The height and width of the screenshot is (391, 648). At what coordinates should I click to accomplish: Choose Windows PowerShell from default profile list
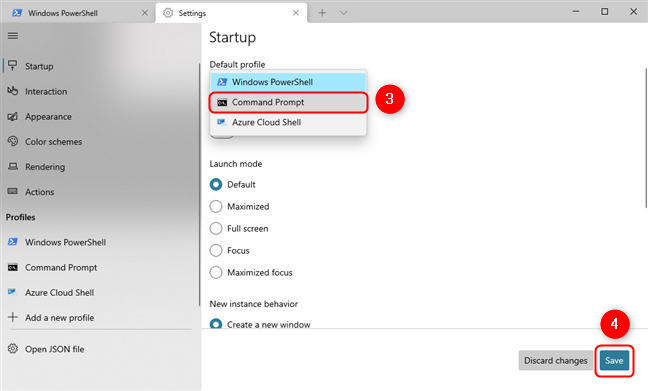tap(288, 82)
